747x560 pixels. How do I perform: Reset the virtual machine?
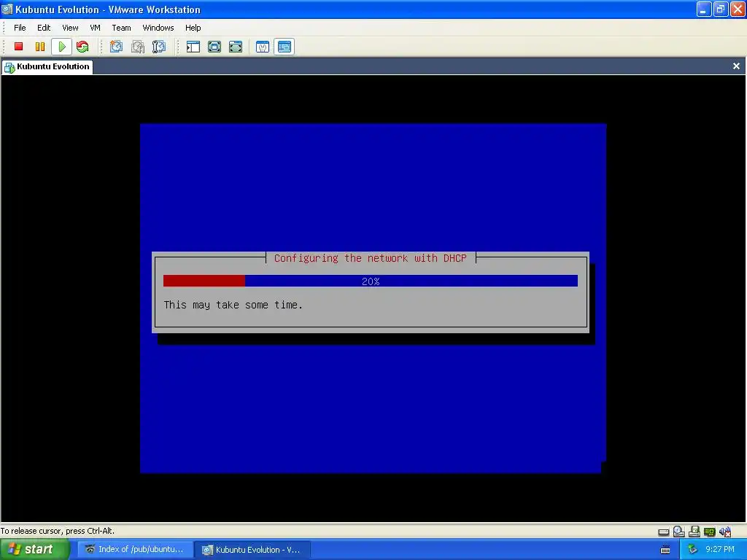82,46
